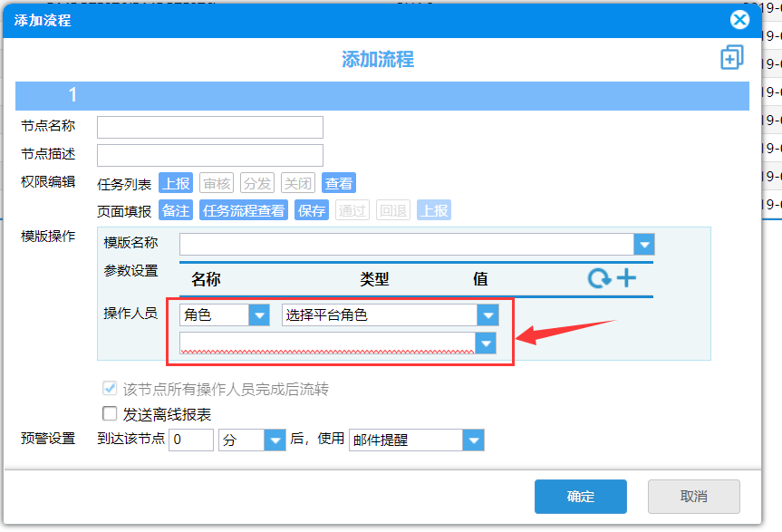Click the 确定 button
782x532 pixels.
[x=581, y=496]
